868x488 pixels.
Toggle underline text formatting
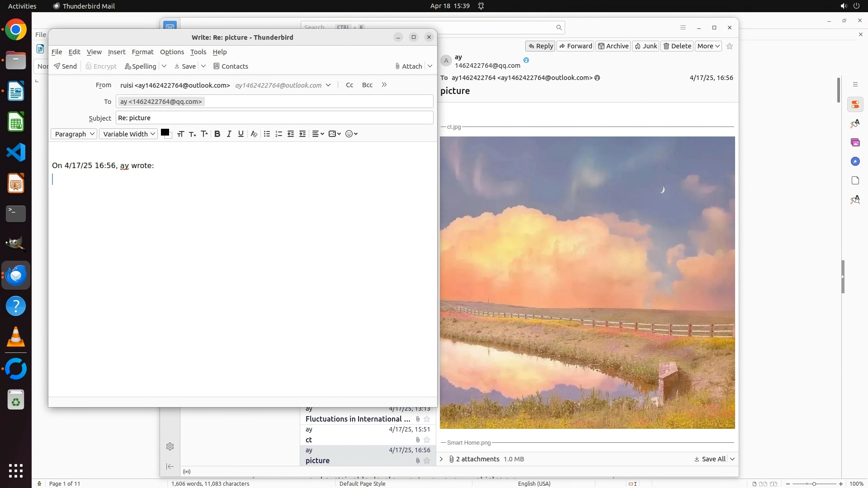[x=241, y=134]
